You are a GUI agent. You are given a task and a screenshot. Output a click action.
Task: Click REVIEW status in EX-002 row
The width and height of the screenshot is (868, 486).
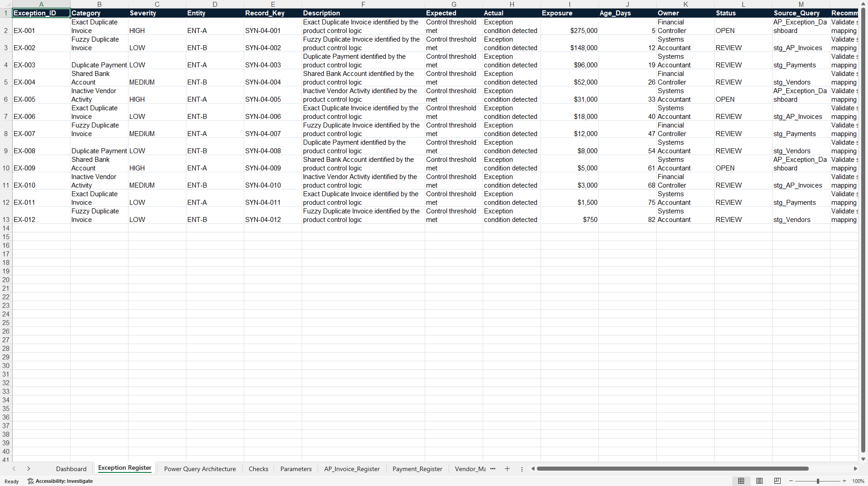[x=743, y=43]
